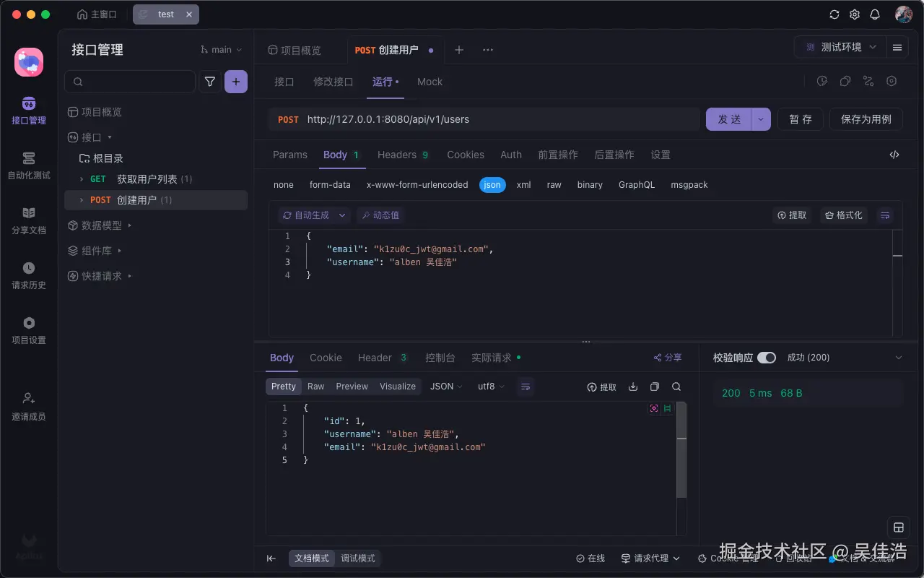The image size is (924, 578).
Task: Open the Headers tab in the request section
Action: (403, 155)
